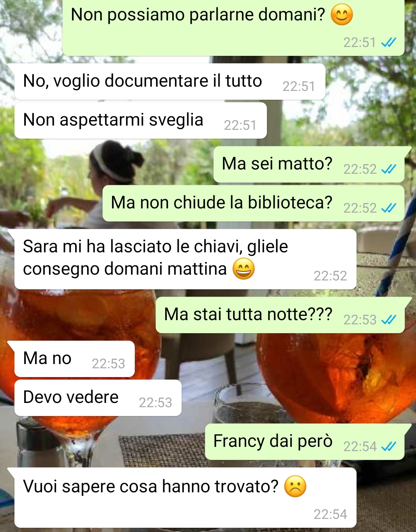Tap the sad emoji after 'cosa hanno trovato?'
This screenshot has height=532, width=416.
click(295, 487)
